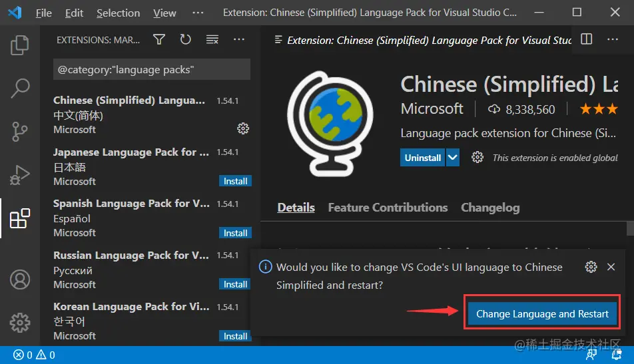Open the Selection menu
Screen dimensions: 634x364
[118, 13]
